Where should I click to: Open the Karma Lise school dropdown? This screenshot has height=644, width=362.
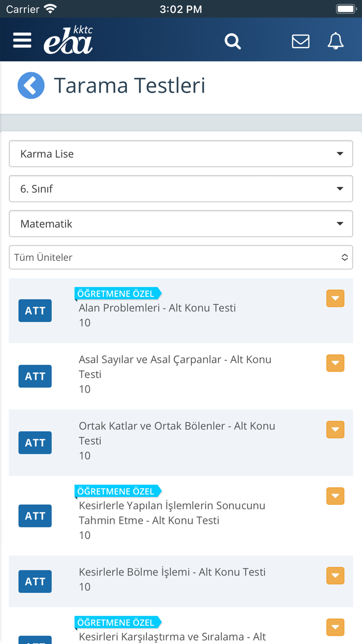click(181, 153)
